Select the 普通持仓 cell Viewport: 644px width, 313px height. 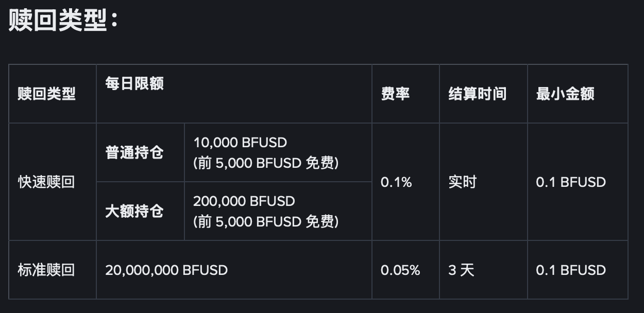134,152
